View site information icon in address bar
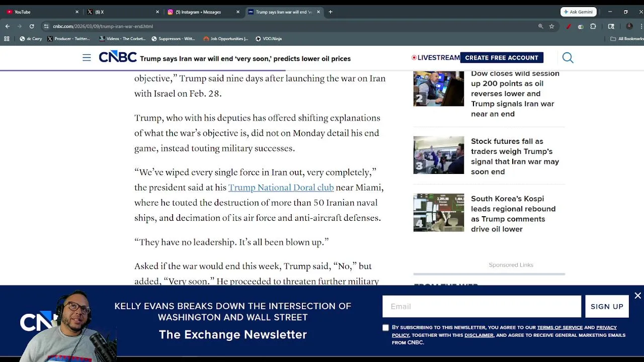 (46, 26)
